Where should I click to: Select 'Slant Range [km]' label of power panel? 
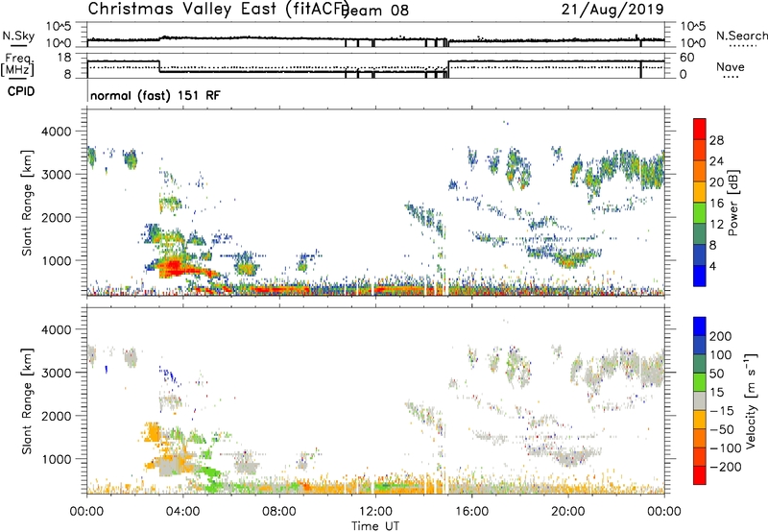[x=27, y=203]
